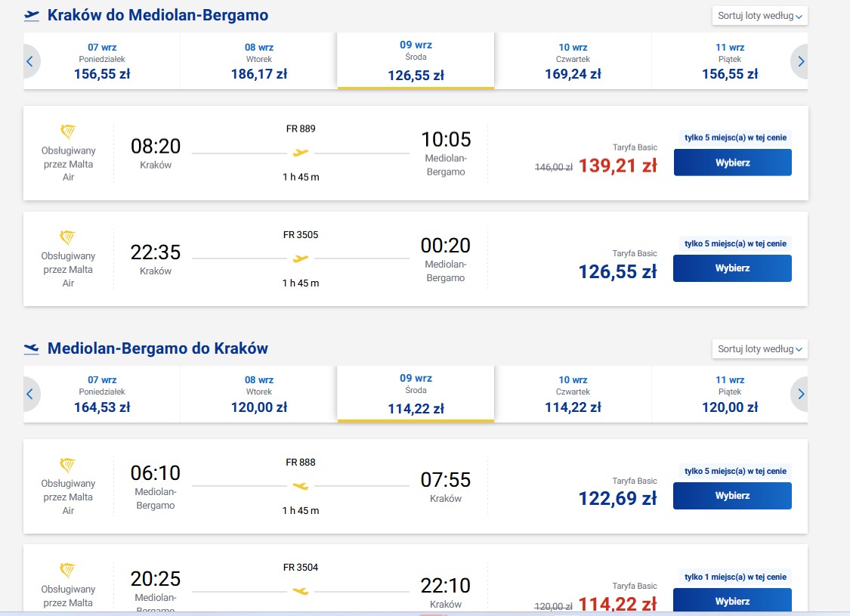Click the departing plane icon beside Kraków do Mediolan-Bergamo

32,16
